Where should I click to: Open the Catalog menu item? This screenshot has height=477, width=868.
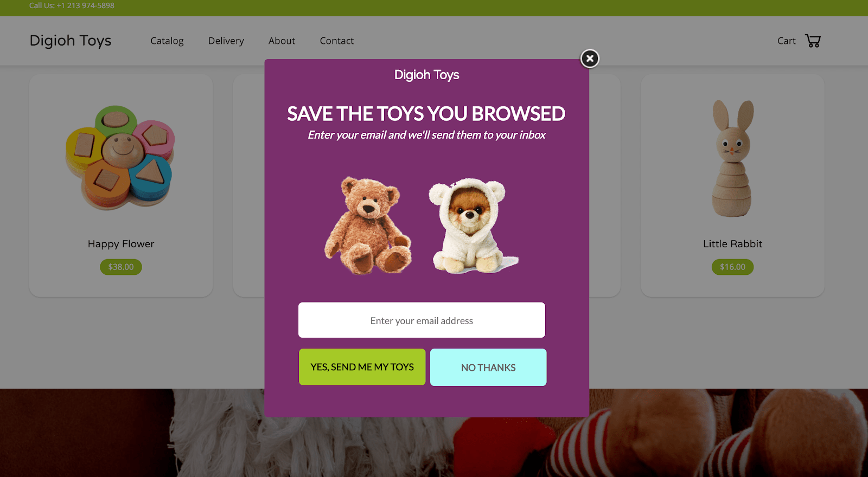click(x=167, y=41)
